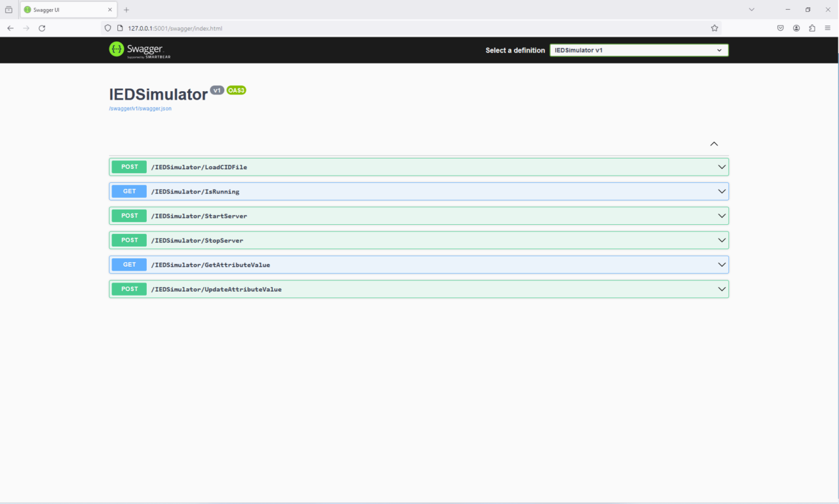Click the POST badge on LoadCIDFile

pyautogui.click(x=128, y=166)
